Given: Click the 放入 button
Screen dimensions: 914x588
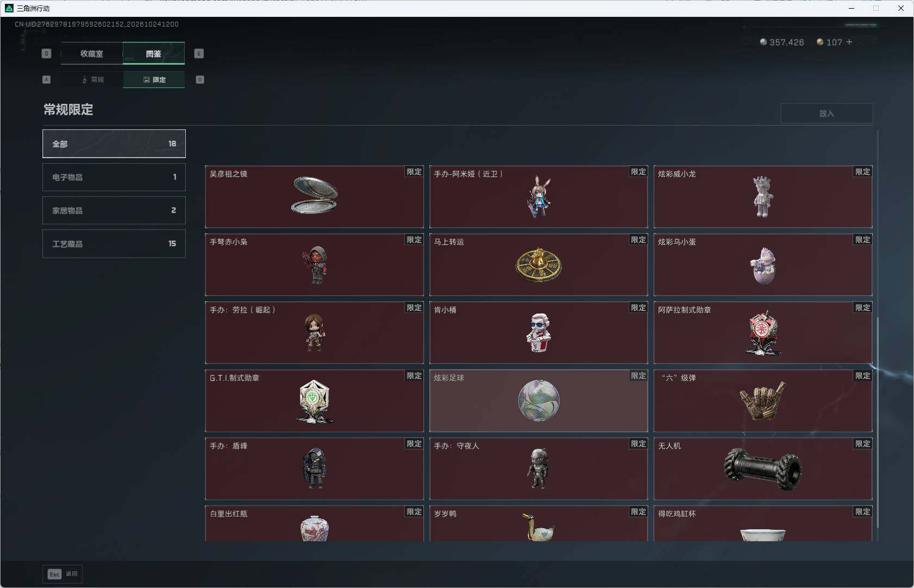Looking at the screenshot, I should click(x=827, y=113).
